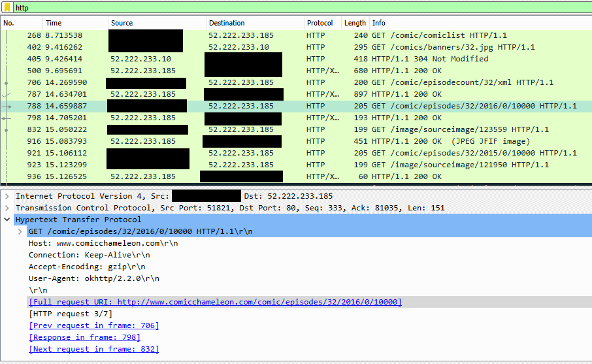
Task: Click time value 14.659887 in packet list
Action: tap(66, 106)
